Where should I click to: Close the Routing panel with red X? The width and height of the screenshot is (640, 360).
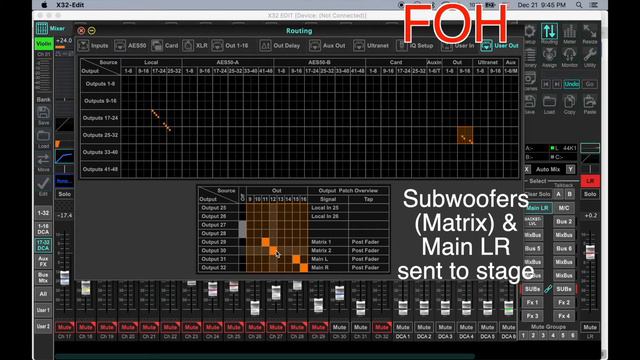click(81, 31)
